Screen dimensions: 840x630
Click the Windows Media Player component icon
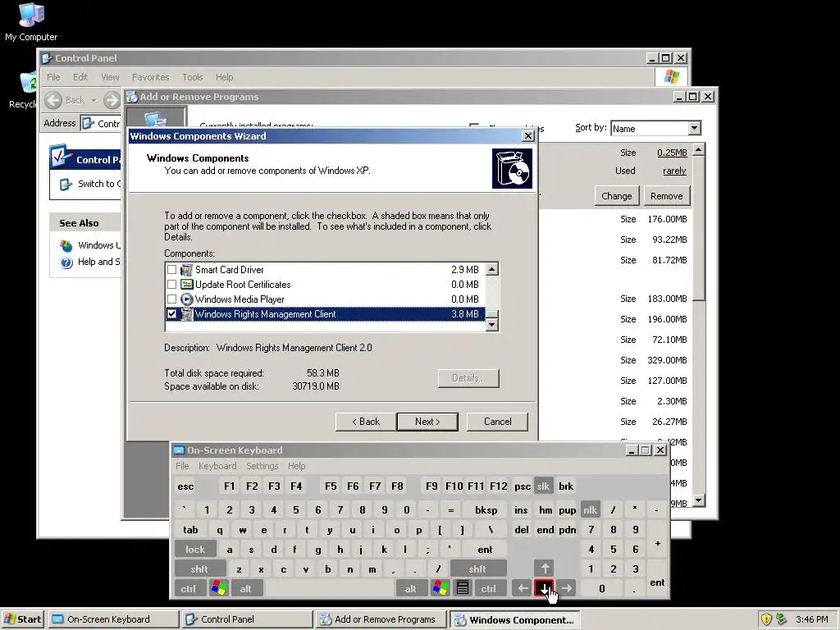(186, 299)
